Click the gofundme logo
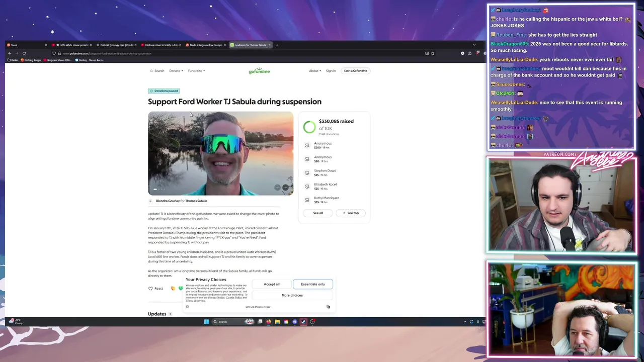Screen dimensions: 644x362 [259, 71]
